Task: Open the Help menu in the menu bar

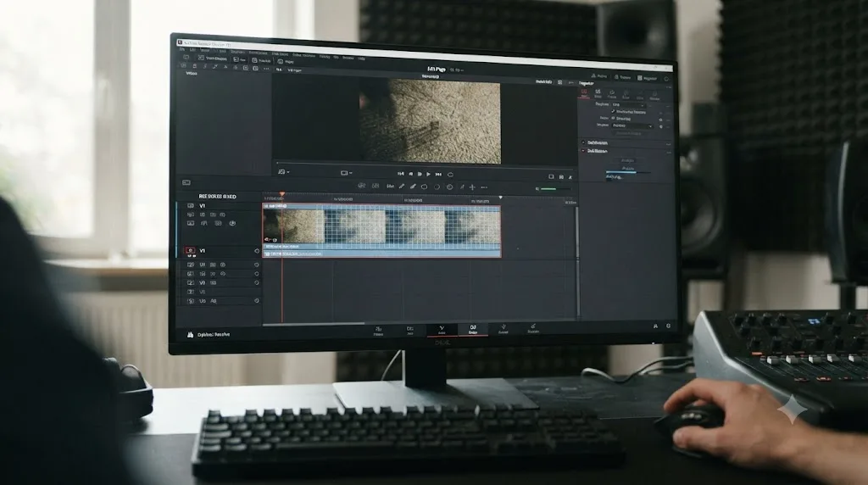Action: tap(361, 59)
